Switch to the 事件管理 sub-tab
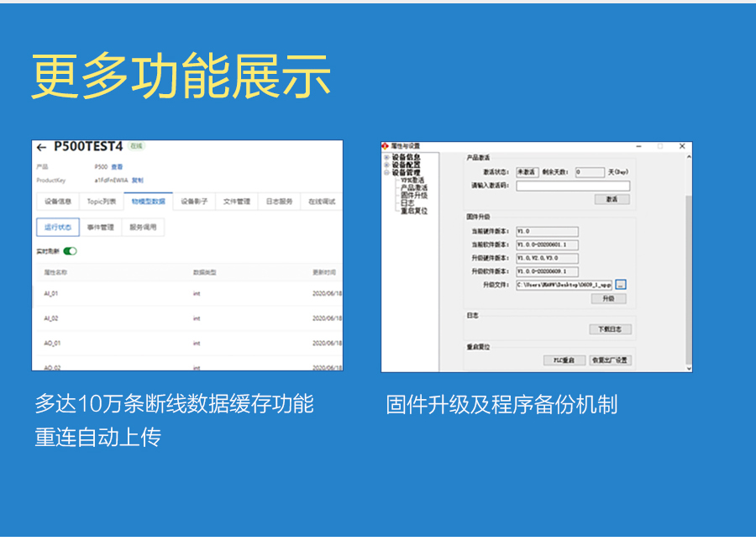Image resolution: width=756 pixels, height=541 pixels. coord(101,227)
